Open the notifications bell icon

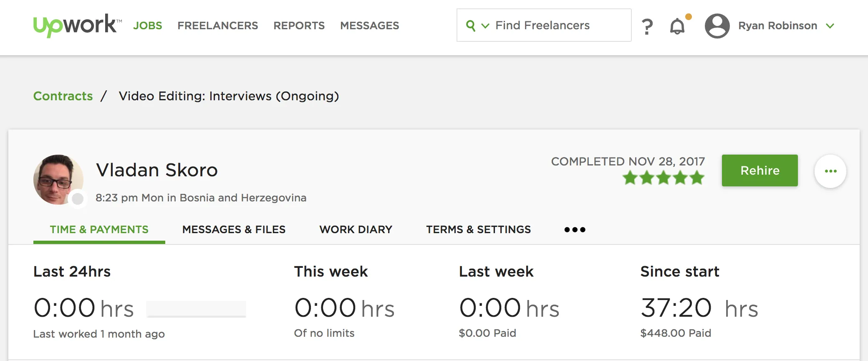(677, 26)
